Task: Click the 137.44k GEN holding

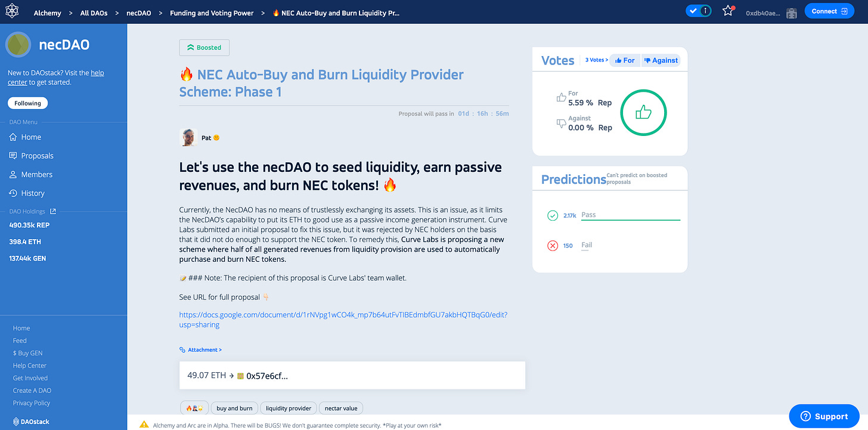Action: [x=27, y=258]
